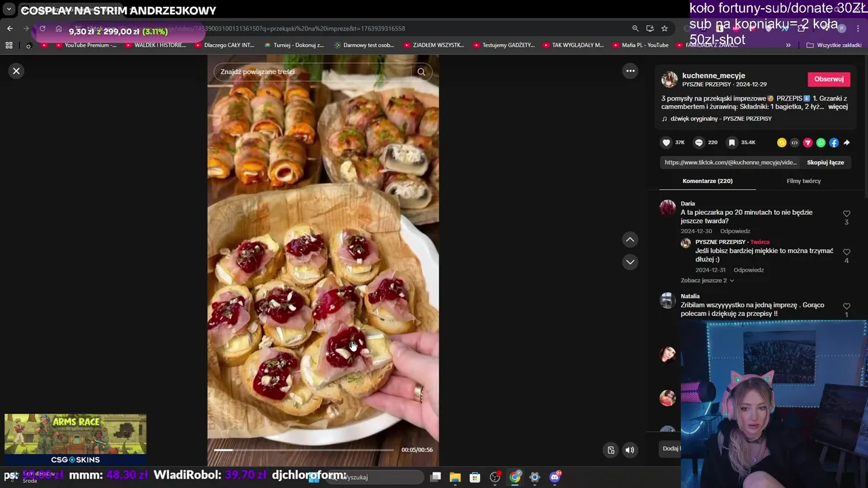
Task: Switch to Komentarze (220) tab
Action: (707, 181)
